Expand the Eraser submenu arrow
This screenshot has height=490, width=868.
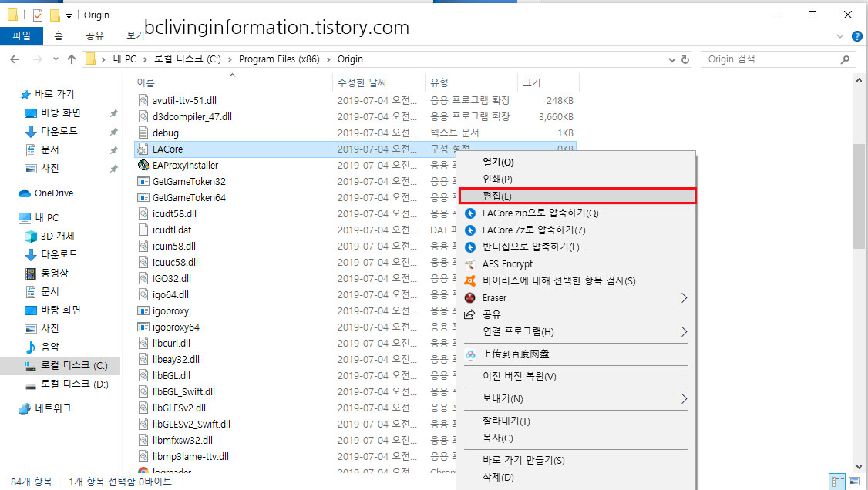(x=685, y=298)
